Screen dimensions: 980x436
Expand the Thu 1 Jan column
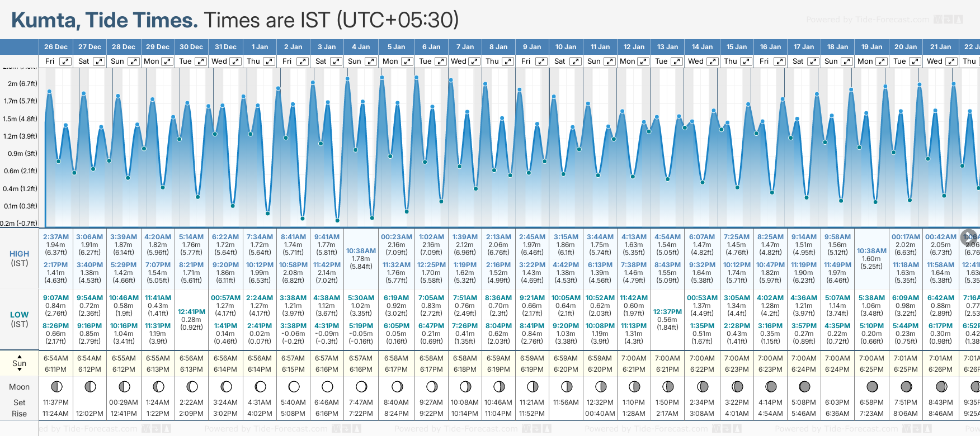pos(269,61)
